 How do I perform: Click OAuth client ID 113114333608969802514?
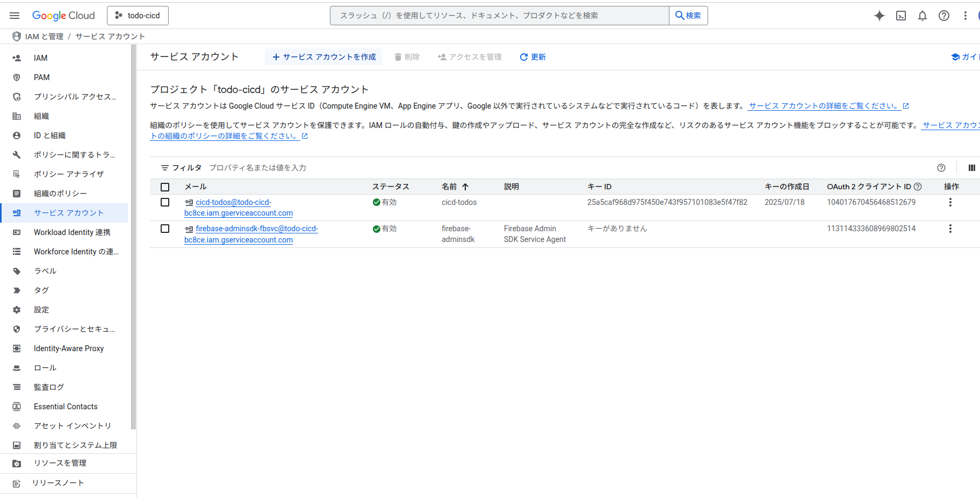[871, 229]
